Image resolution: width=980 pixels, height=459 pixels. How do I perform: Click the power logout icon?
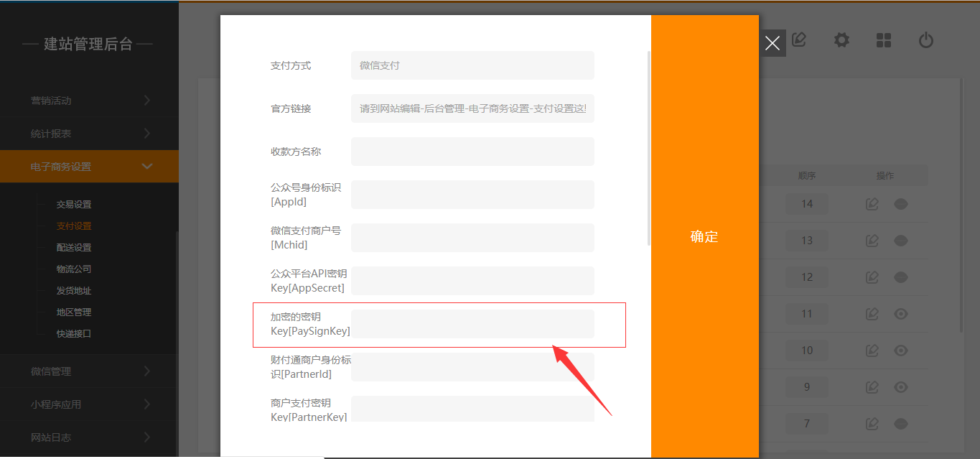point(926,40)
